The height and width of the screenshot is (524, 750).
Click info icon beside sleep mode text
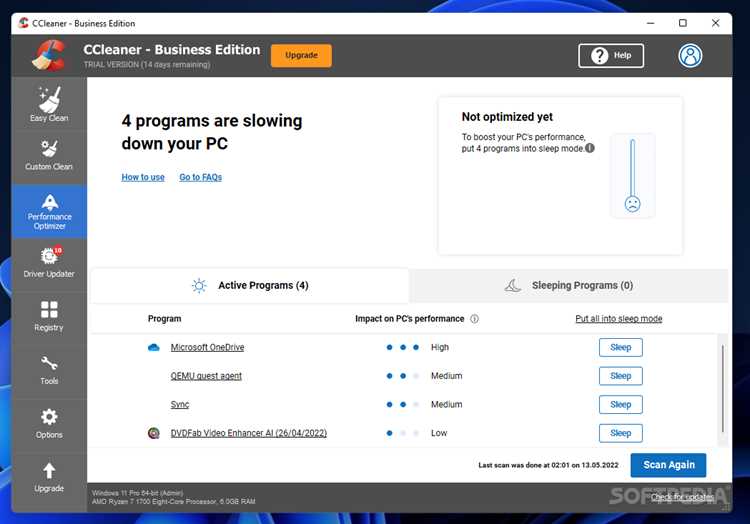(590, 148)
